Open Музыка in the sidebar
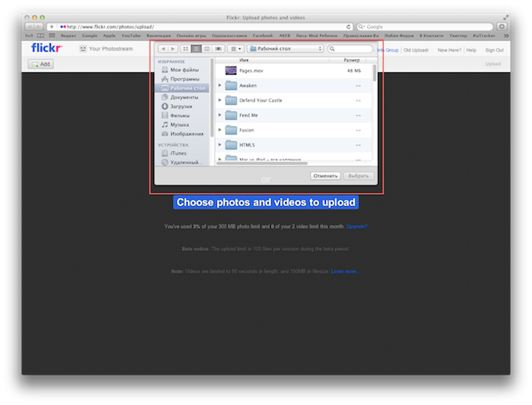Screen dimensions: 532x405 pos(180,125)
